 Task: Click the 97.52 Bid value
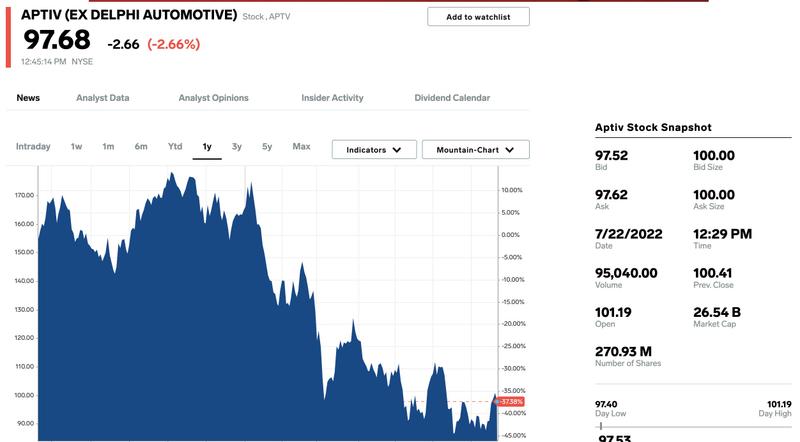[x=611, y=155]
